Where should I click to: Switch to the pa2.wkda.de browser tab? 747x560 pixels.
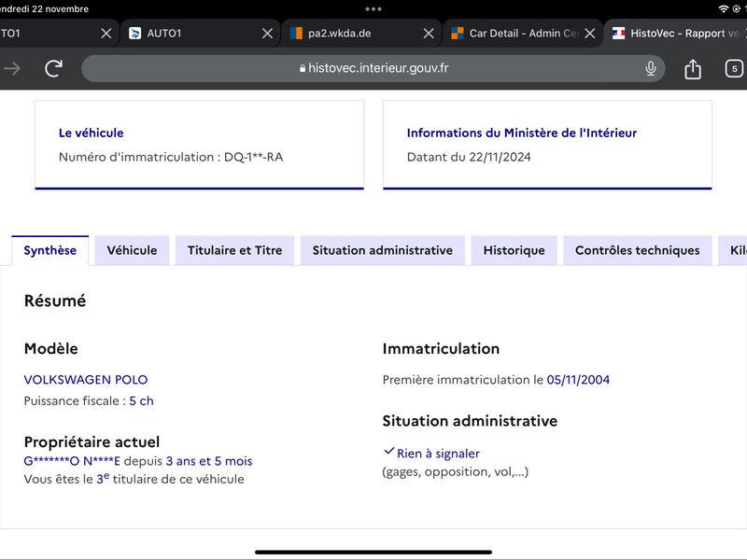coord(353,34)
